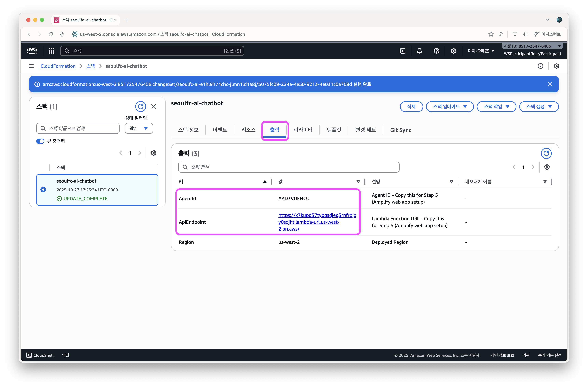The image size is (588, 388).
Task: Expand the 스택 작업 dropdown
Action: 496,107
